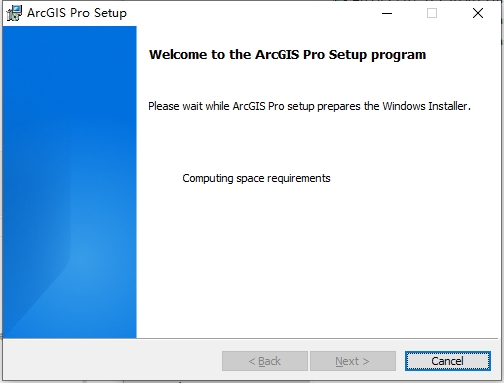Click the word "Computing" in the status line
Viewport: 504px width, 383px height.
(208, 179)
